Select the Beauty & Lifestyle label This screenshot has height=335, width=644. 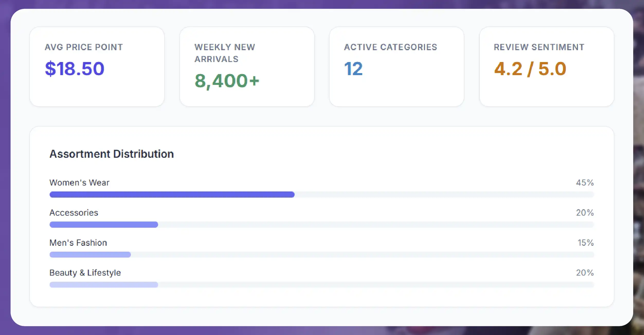(x=85, y=273)
